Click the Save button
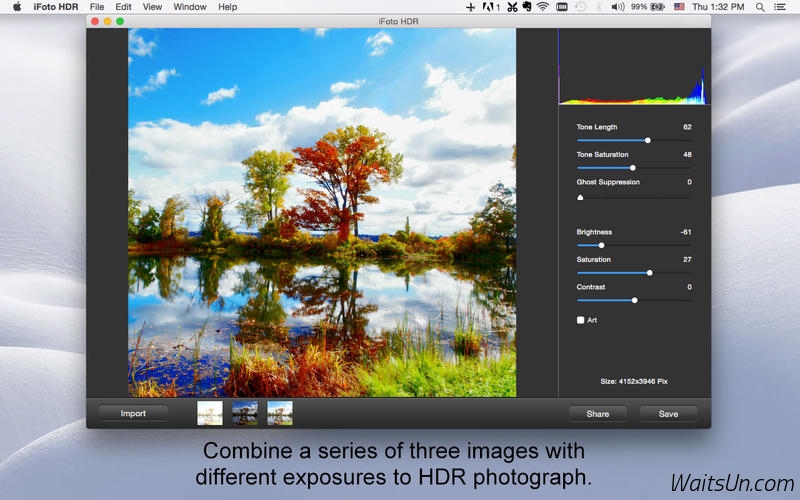 point(668,414)
